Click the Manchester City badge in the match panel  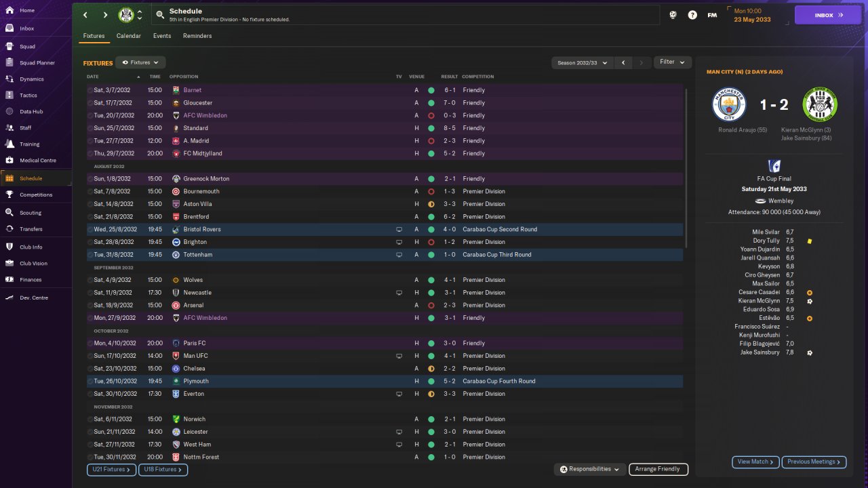[x=729, y=104]
